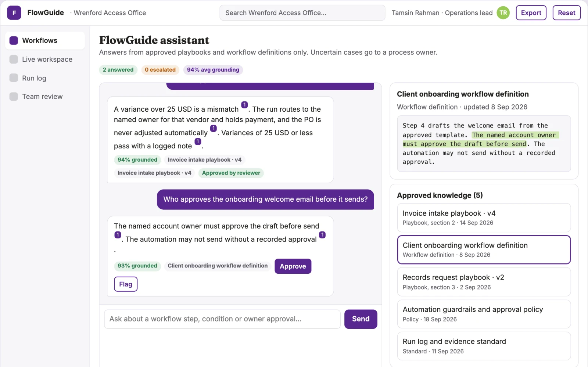The width and height of the screenshot is (588, 367).
Task: Open Run log and evidence standard card
Action: pyautogui.click(x=484, y=346)
